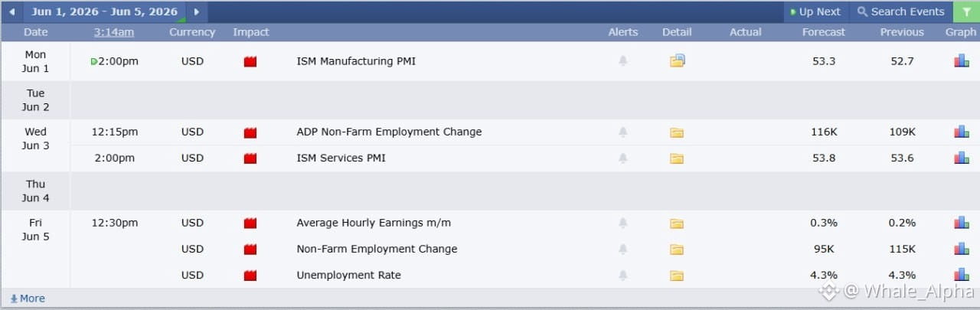Toggle alert bell for ISM Manufacturing PMI
The image size is (980, 310).
click(x=623, y=61)
